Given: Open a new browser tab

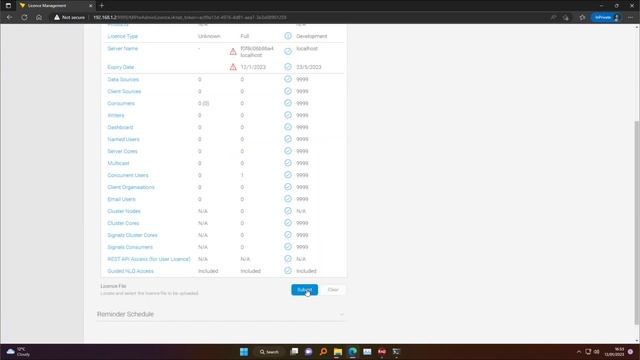Looking at the screenshot, I should pos(102,6).
